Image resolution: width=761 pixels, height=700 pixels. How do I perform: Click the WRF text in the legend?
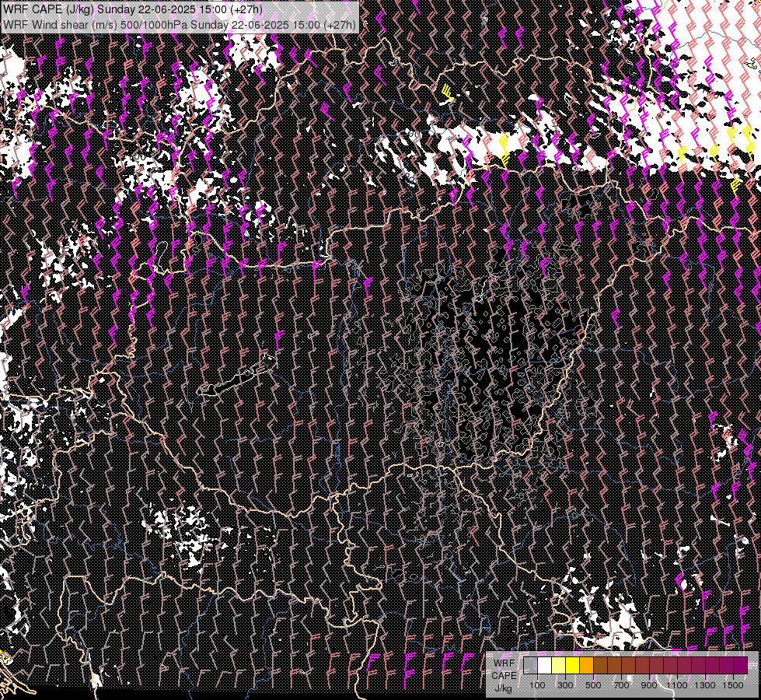(x=504, y=663)
